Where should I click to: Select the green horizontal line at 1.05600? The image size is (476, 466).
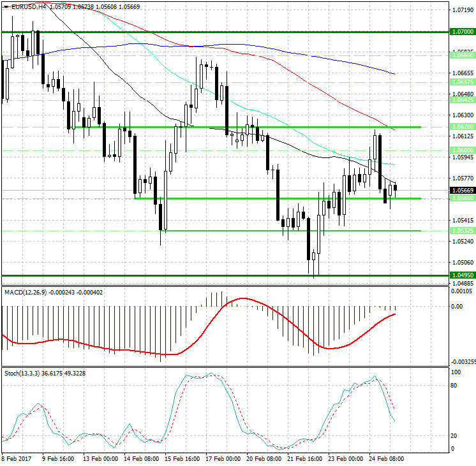coord(278,198)
